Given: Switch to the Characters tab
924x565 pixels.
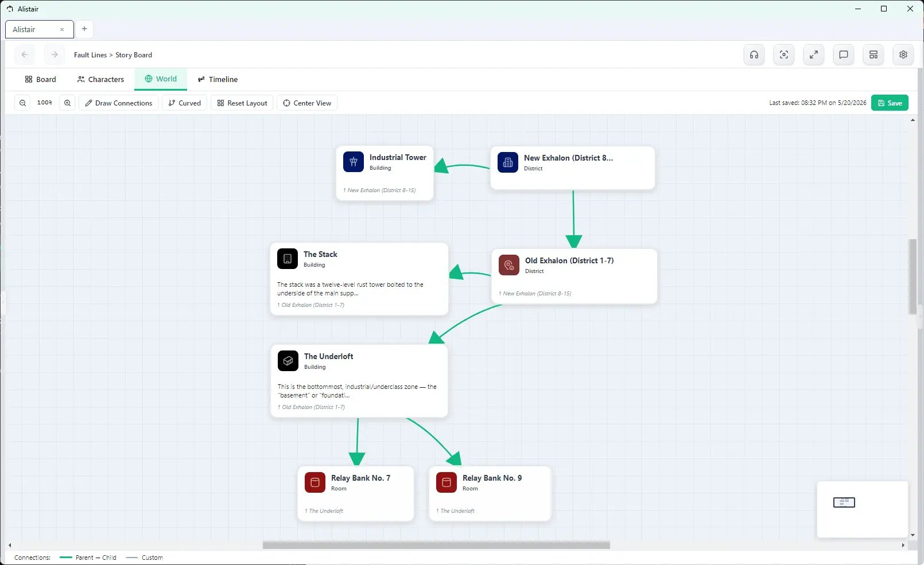Looking at the screenshot, I should [101, 80].
